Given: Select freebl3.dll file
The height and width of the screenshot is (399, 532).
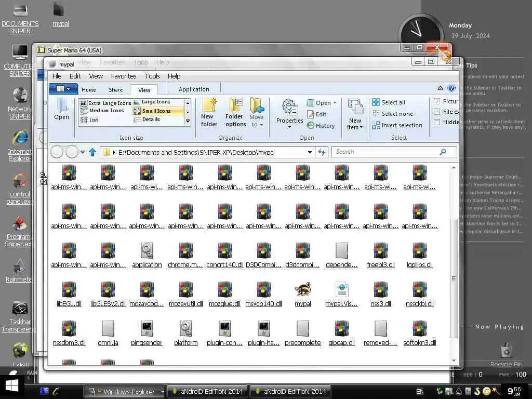Looking at the screenshot, I should [x=381, y=255].
